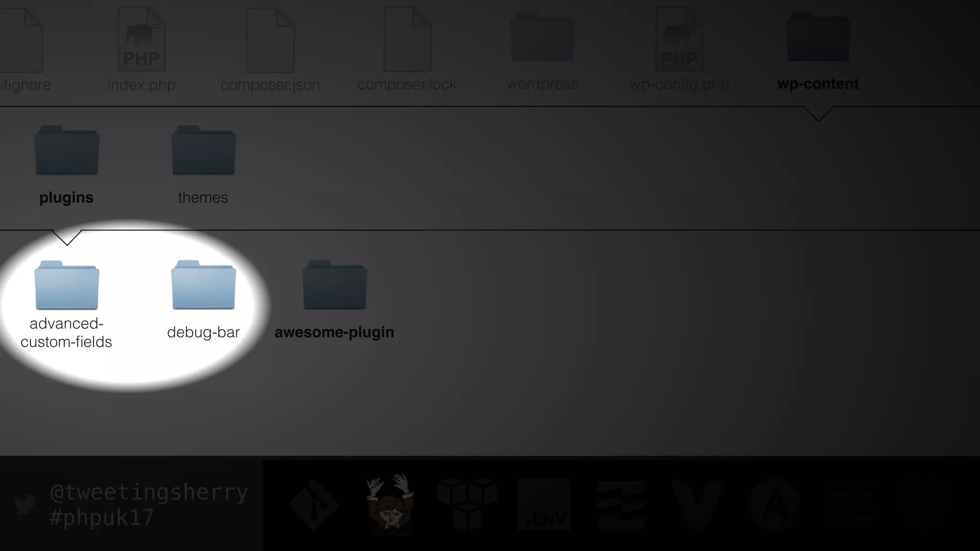Select the composer.lock file

407,40
